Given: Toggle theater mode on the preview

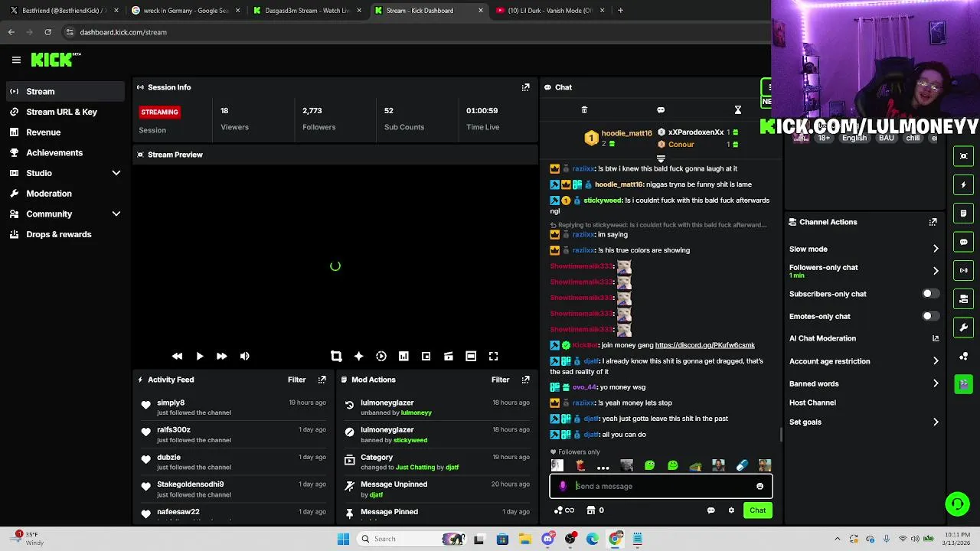Looking at the screenshot, I should coord(471,356).
